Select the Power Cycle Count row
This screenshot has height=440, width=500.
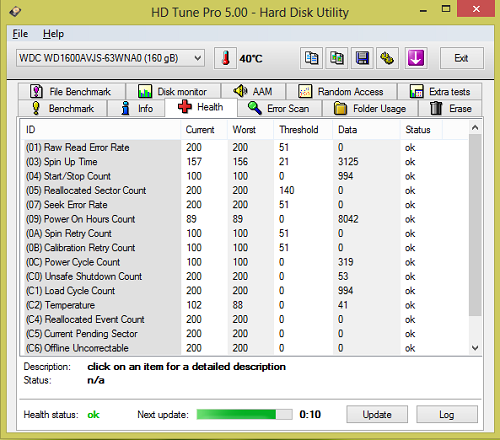pyautogui.click(x=244, y=262)
